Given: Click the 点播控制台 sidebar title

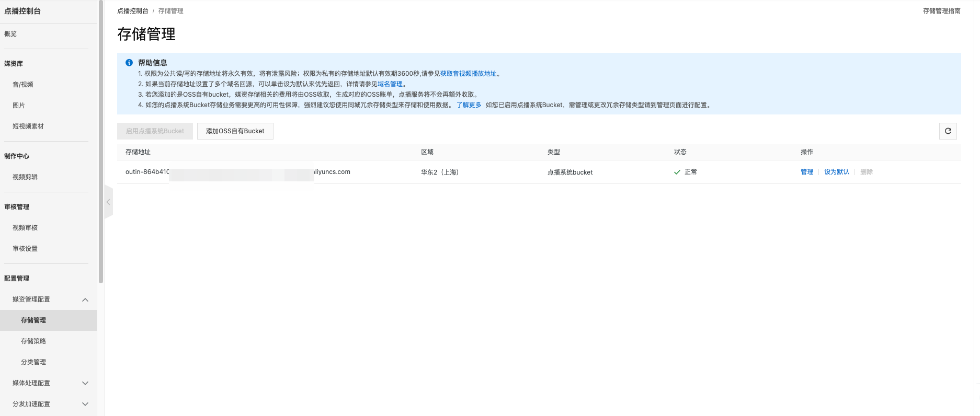Looking at the screenshot, I should pos(22,11).
